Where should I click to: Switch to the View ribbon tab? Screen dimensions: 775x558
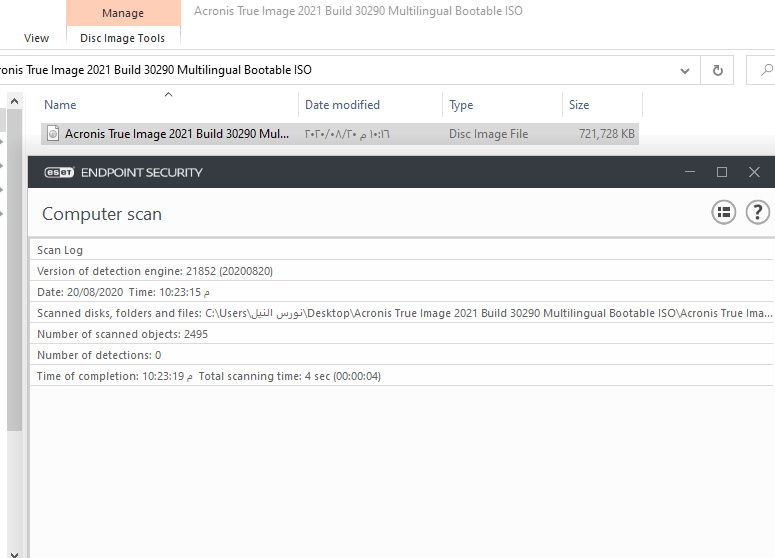[x=36, y=38]
